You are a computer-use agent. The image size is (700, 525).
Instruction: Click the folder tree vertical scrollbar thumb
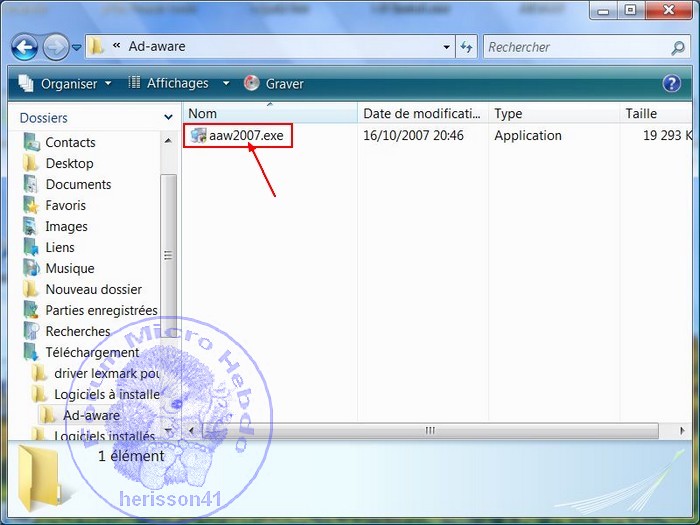pyautogui.click(x=168, y=255)
